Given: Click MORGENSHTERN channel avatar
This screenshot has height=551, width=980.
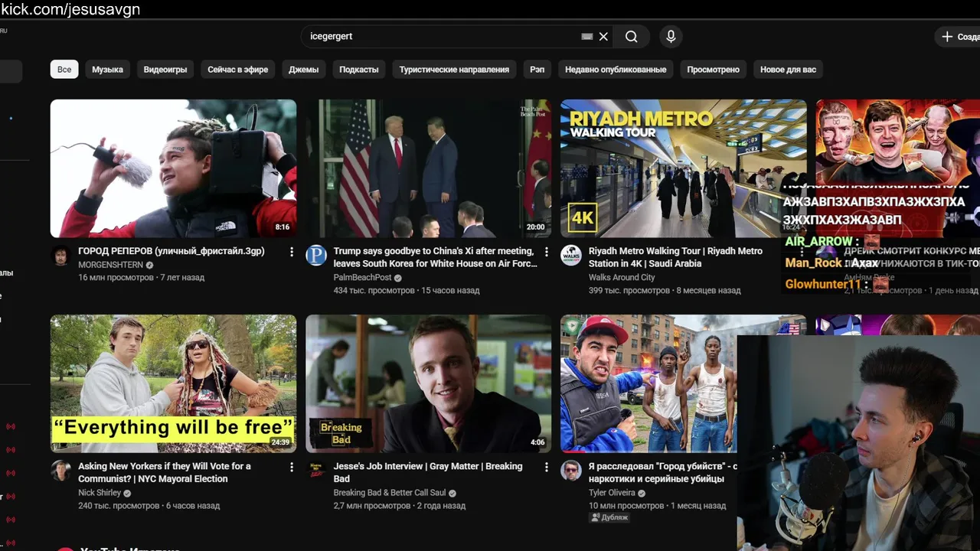Looking at the screenshot, I should (x=61, y=256).
